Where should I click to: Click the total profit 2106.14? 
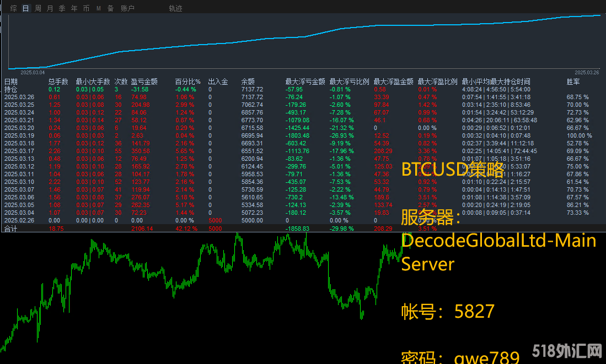[142, 229]
